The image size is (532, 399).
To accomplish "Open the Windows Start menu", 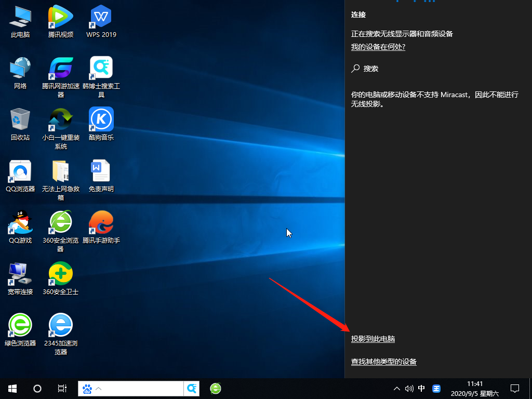I will tap(12, 388).
